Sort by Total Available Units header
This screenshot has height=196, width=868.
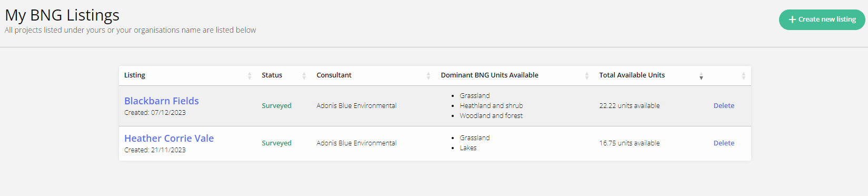point(632,75)
